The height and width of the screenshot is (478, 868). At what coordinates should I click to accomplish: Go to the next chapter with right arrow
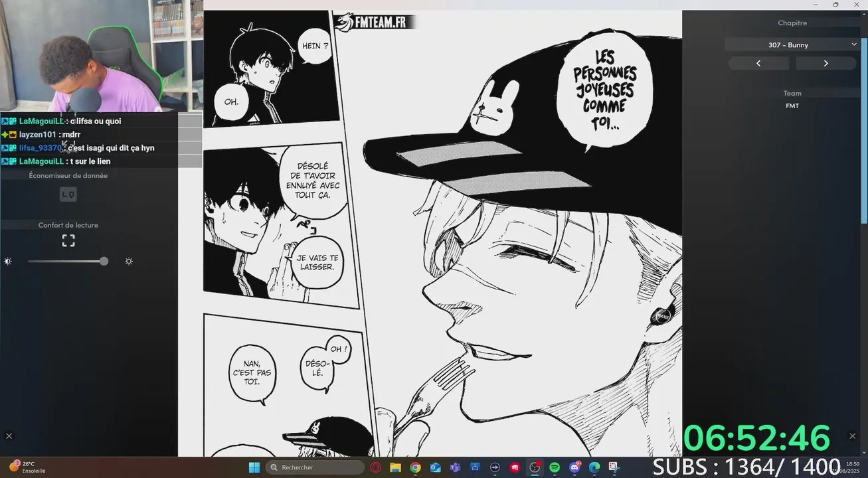(826, 63)
